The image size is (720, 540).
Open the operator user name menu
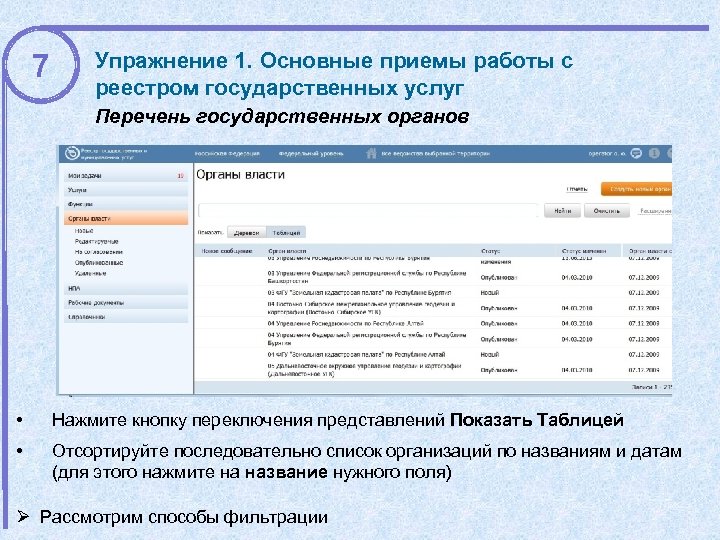pyautogui.click(x=607, y=153)
